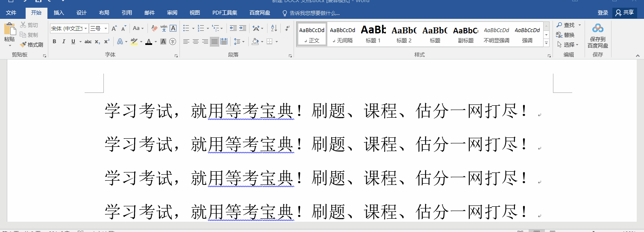
Task: Toggle Underline formatting
Action: tap(73, 42)
